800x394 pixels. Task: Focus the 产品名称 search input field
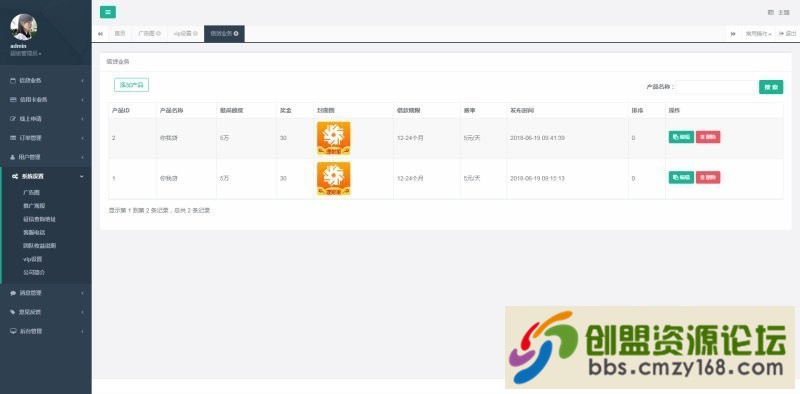click(x=717, y=87)
